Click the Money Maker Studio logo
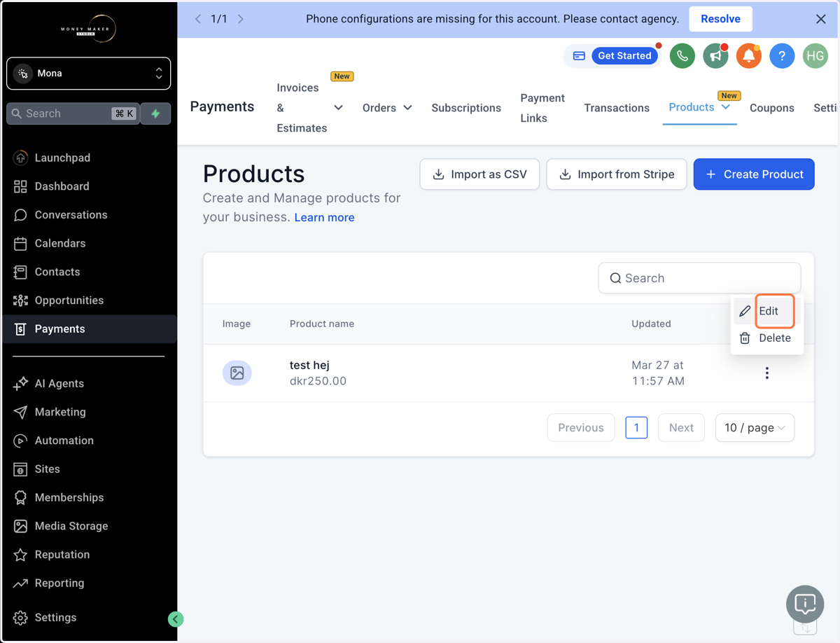 pos(88,29)
